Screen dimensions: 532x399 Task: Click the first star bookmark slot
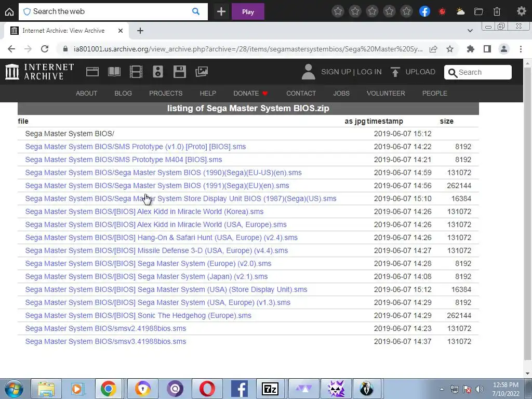(338, 11)
